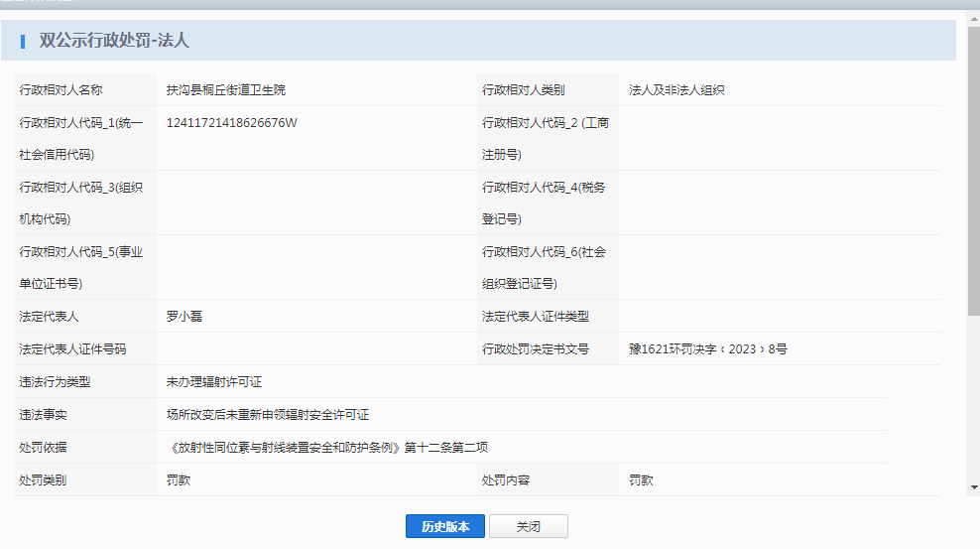Click the label 法定代表人

tap(49, 317)
